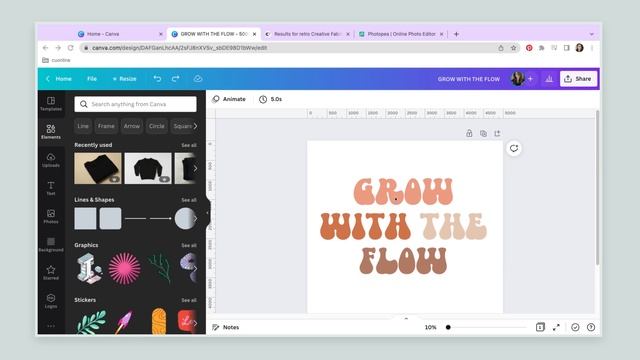Add collaborator with the plus icon

point(530,79)
